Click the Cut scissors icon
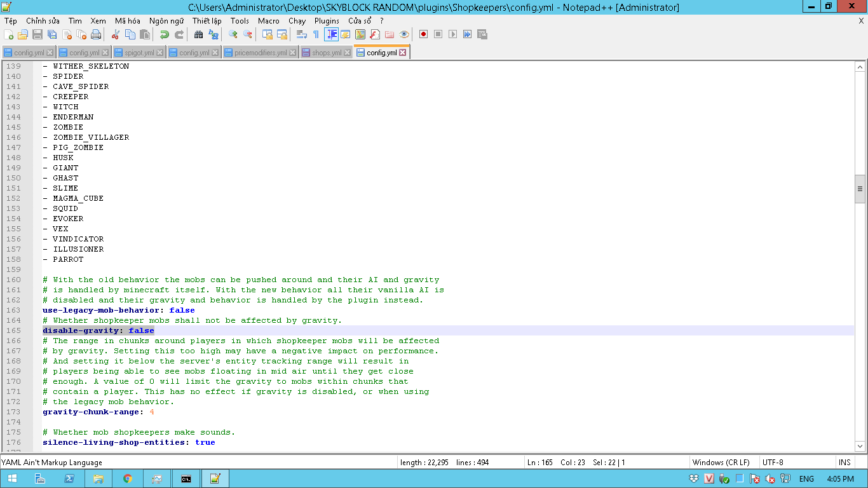 tap(116, 34)
